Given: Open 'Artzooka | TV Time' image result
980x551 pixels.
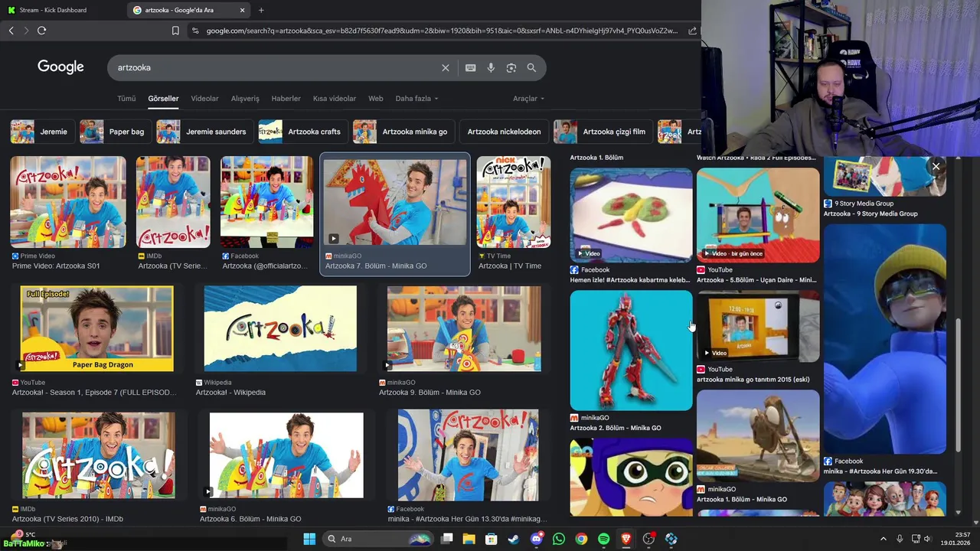Looking at the screenshot, I should pos(514,202).
